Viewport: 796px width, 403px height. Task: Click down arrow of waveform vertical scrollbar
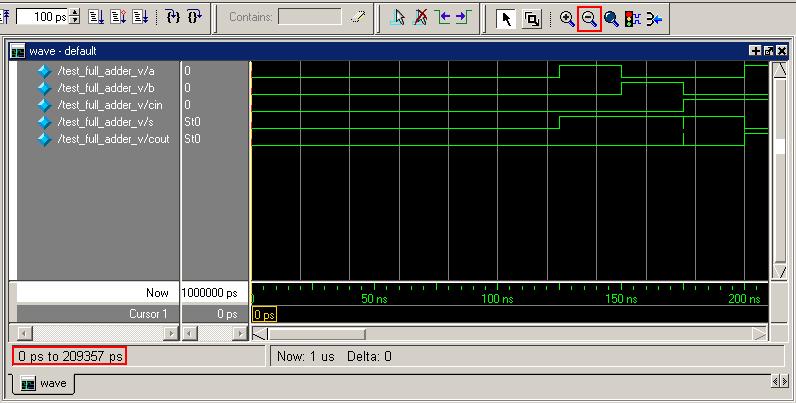coord(779,272)
